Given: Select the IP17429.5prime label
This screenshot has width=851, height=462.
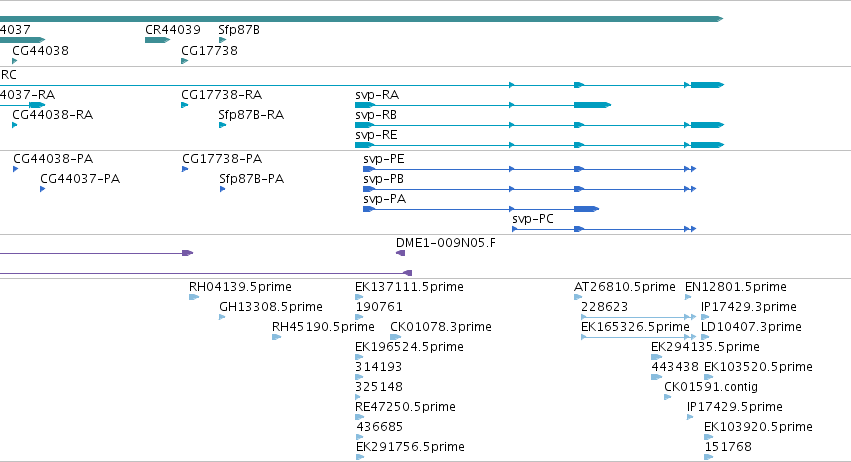Looking at the screenshot, I should [734, 407].
